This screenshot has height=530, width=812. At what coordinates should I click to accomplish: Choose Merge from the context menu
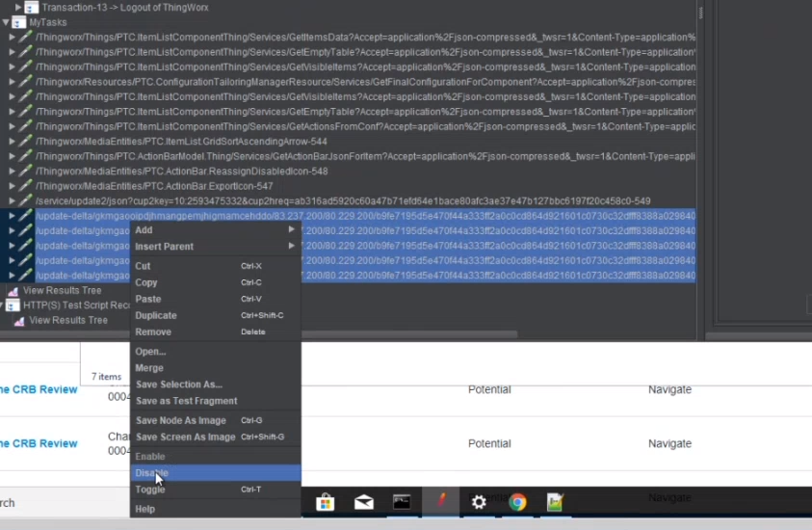click(x=215, y=368)
